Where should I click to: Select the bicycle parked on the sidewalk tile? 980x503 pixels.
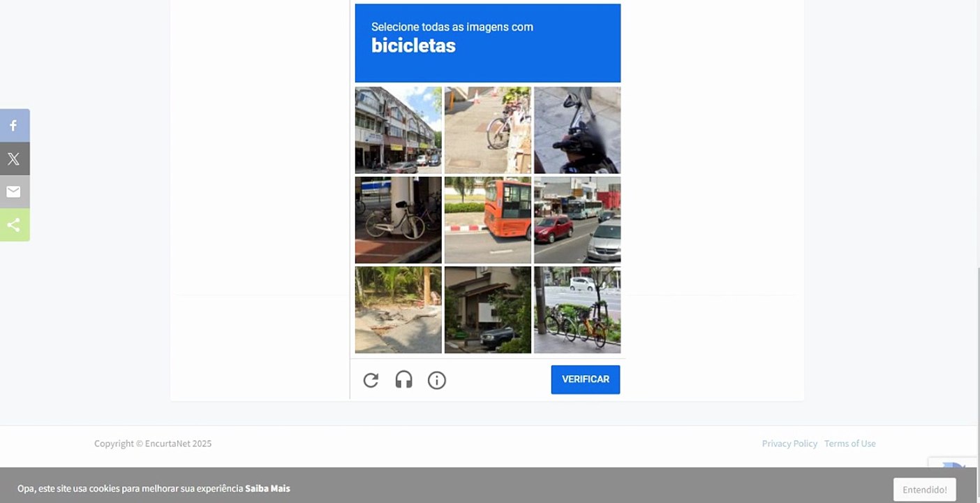[x=488, y=130]
